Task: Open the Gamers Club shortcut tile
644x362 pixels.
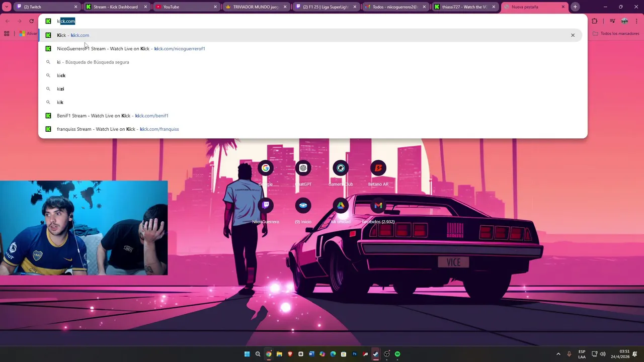Action: coord(341,173)
